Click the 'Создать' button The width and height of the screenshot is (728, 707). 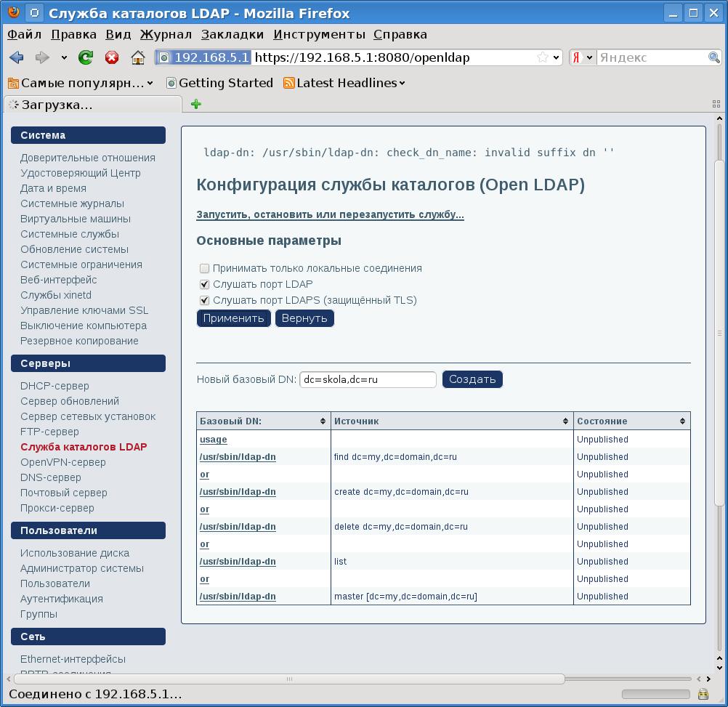pos(472,379)
